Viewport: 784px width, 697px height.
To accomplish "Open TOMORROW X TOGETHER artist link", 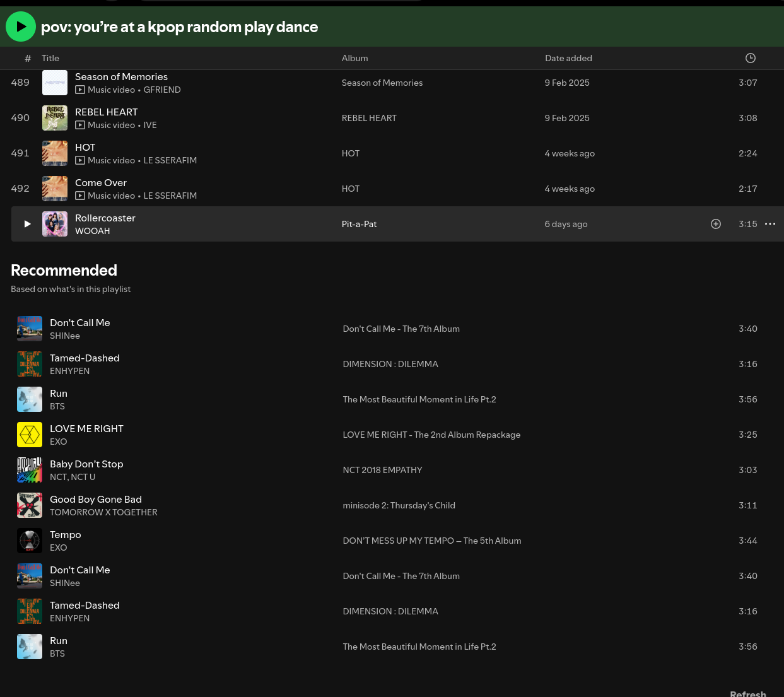I will (103, 512).
